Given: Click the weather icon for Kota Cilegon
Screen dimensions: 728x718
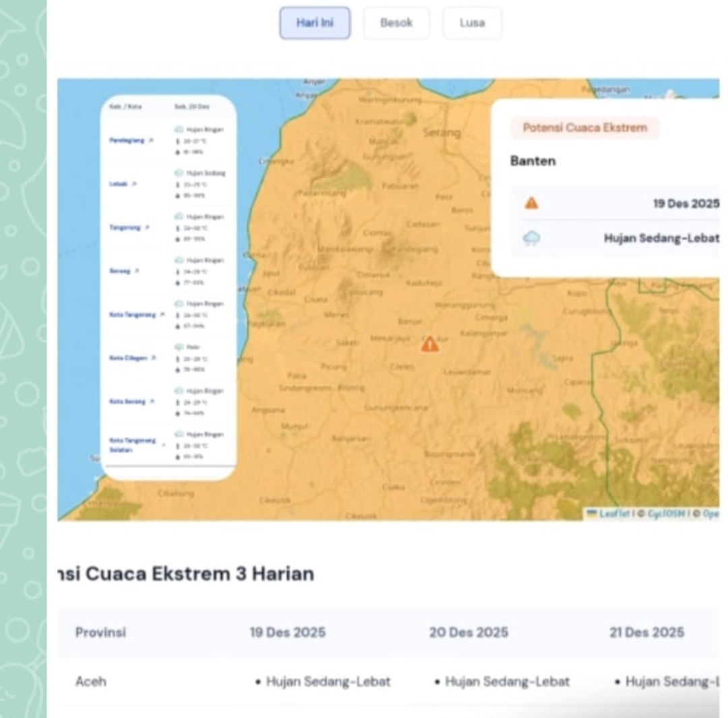Looking at the screenshot, I should tap(179, 347).
